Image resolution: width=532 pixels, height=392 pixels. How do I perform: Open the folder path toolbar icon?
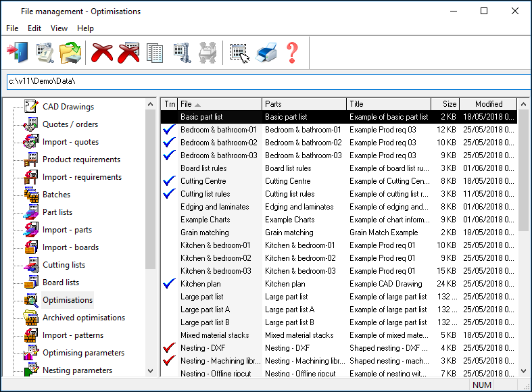[70, 53]
